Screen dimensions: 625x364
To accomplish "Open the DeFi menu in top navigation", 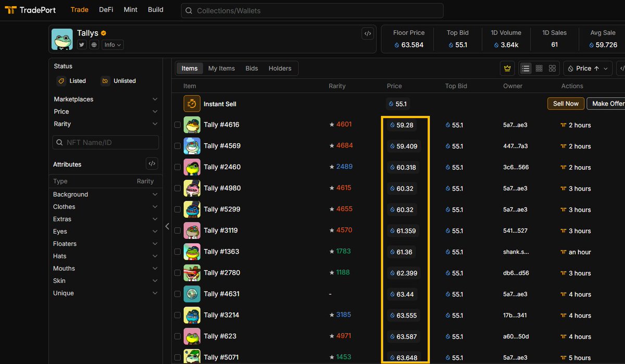I will pyautogui.click(x=106, y=9).
